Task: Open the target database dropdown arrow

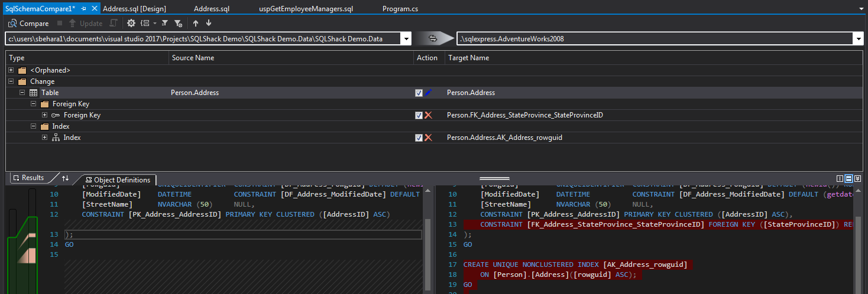Action: click(857, 39)
